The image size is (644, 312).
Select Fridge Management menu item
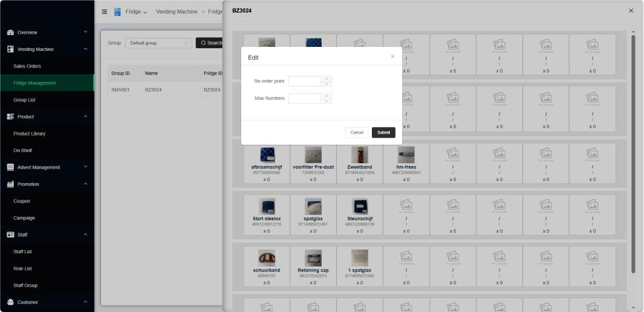(x=48, y=83)
